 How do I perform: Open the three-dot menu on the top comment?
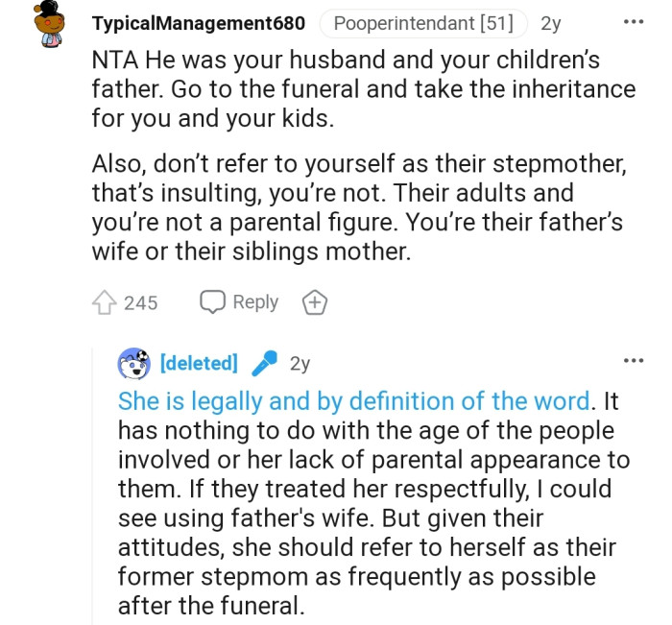(x=634, y=21)
